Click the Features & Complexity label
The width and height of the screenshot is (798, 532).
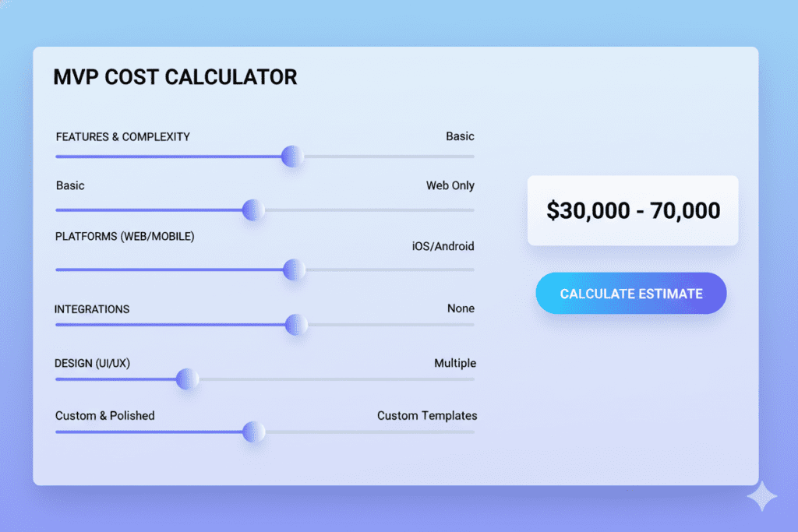(x=123, y=137)
